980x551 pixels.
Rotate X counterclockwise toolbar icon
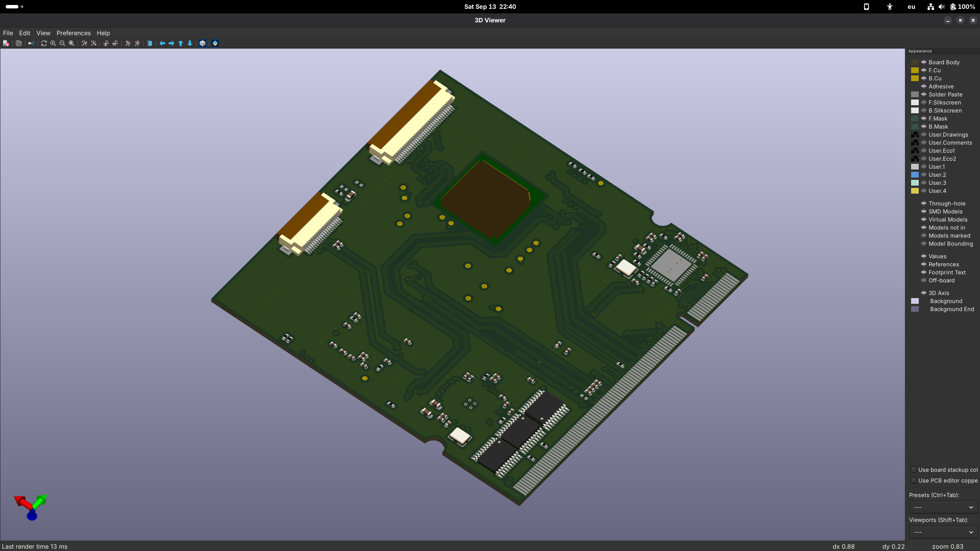point(93,43)
